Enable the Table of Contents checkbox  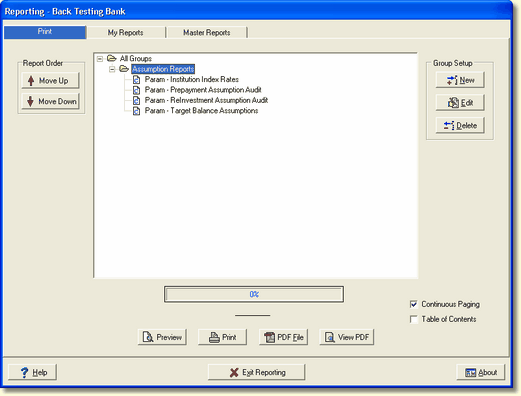click(x=414, y=319)
